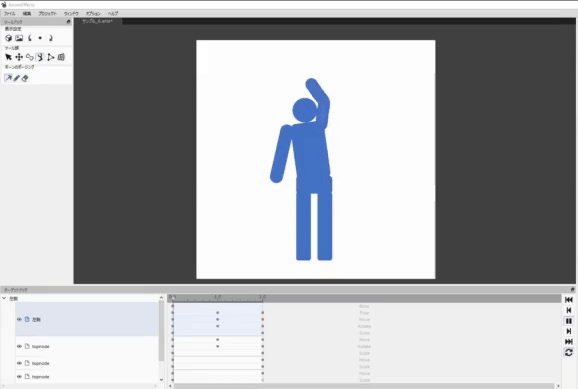This screenshot has width=578, height=389.
Task: Select the Pose track keyframe at 1.0
Action: (217, 313)
